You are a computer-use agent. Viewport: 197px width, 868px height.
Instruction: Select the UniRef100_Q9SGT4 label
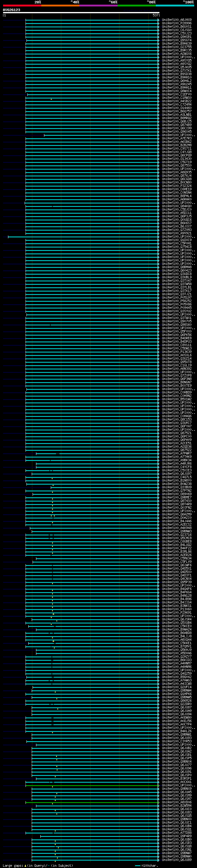click(177, 40)
